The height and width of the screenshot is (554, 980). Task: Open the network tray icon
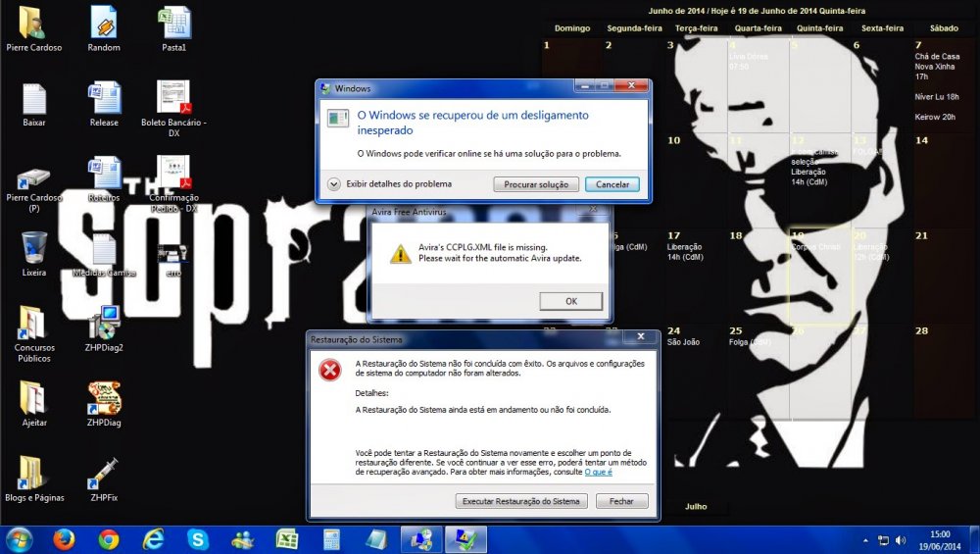pyautogui.click(x=883, y=540)
